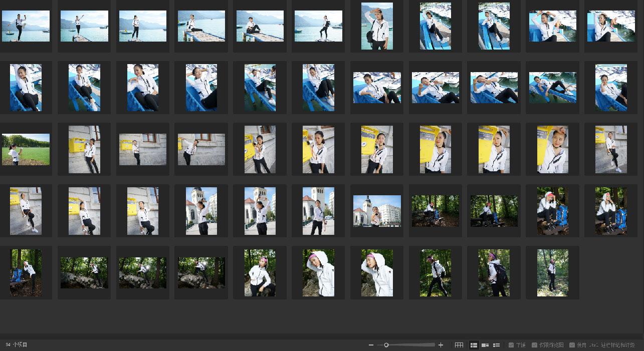Switch to thumbnails view icon
The width and height of the screenshot is (644, 351).
pyautogui.click(x=474, y=345)
